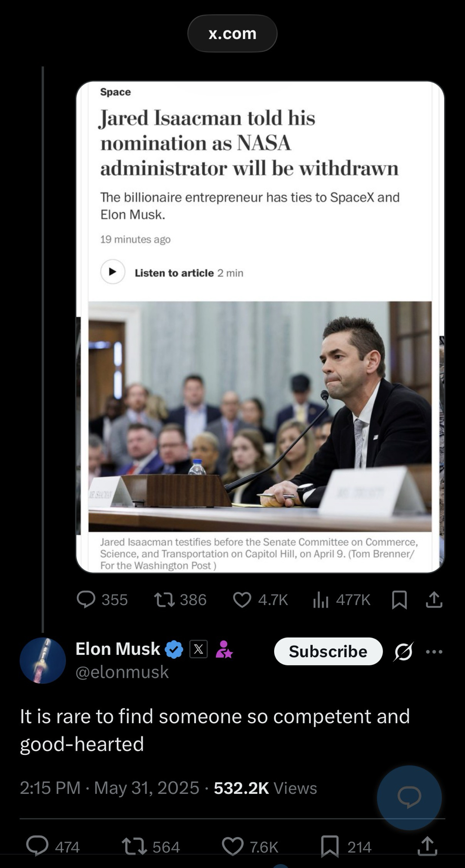The image size is (465, 868).
Task: Like Elon's post with 7.6K likes
Action: coord(233,846)
